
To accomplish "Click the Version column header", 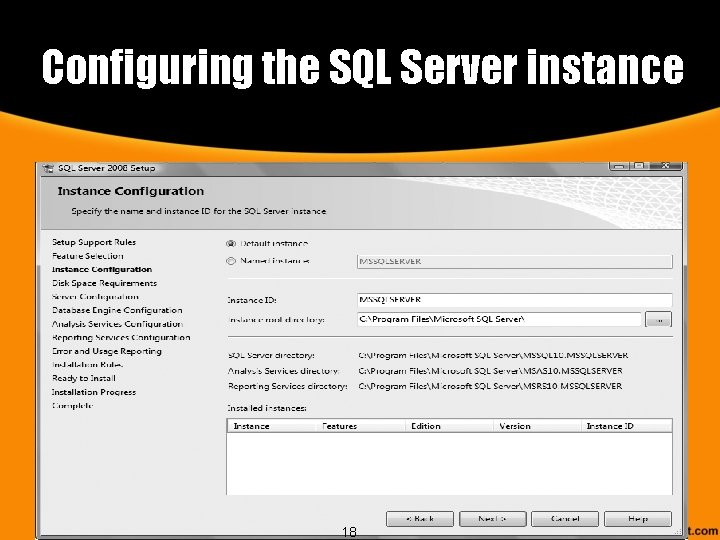I will 538,426.
